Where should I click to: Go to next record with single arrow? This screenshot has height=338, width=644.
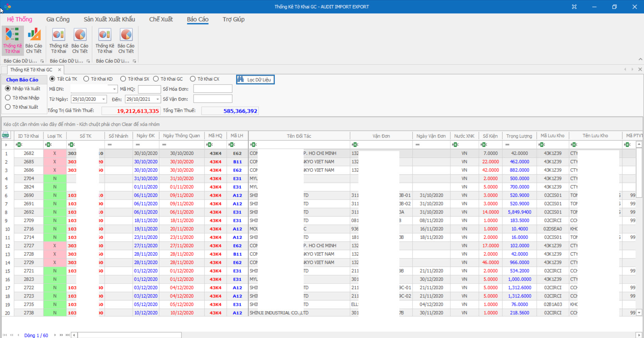(55, 335)
